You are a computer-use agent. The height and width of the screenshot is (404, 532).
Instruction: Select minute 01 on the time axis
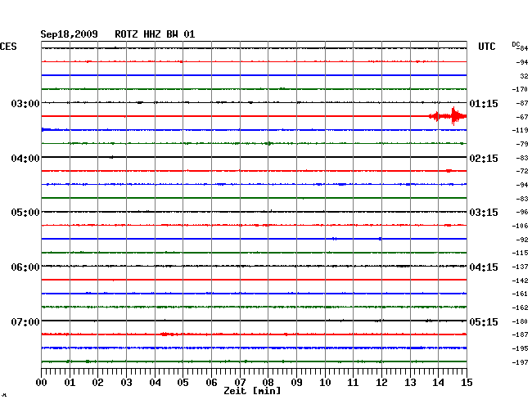point(70,382)
